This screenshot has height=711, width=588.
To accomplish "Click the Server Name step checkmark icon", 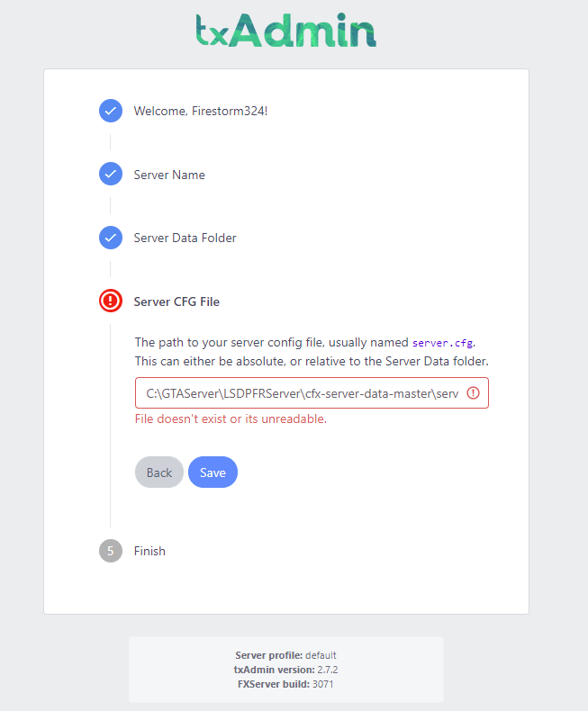I will [111, 174].
